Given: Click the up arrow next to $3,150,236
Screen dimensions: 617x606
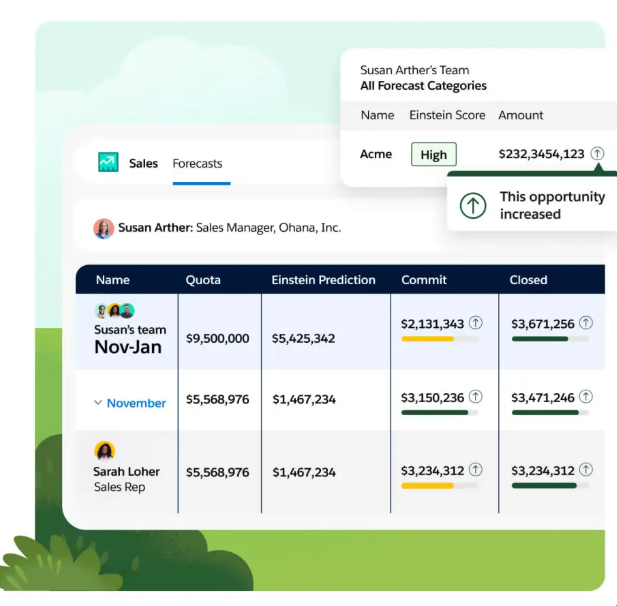Looking at the screenshot, I should tap(476, 397).
